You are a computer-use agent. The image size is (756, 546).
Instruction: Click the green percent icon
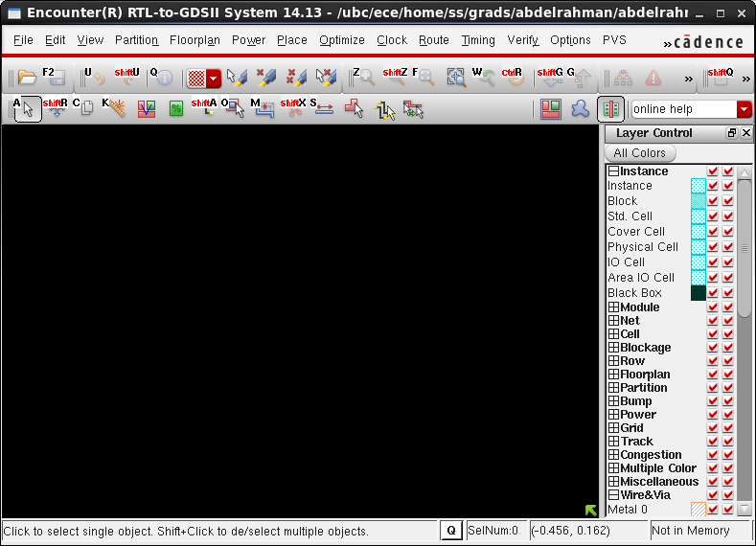coord(175,108)
